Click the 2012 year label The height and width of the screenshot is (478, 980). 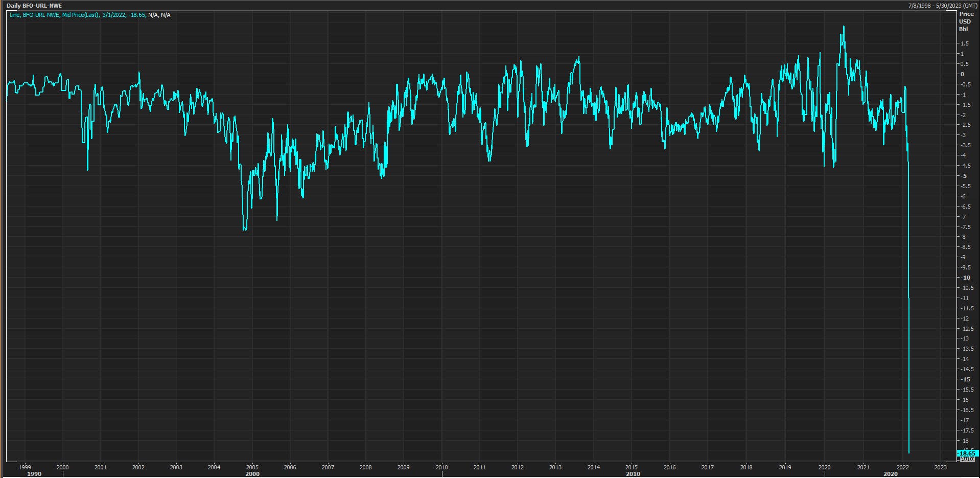pyautogui.click(x=517, y=467)
